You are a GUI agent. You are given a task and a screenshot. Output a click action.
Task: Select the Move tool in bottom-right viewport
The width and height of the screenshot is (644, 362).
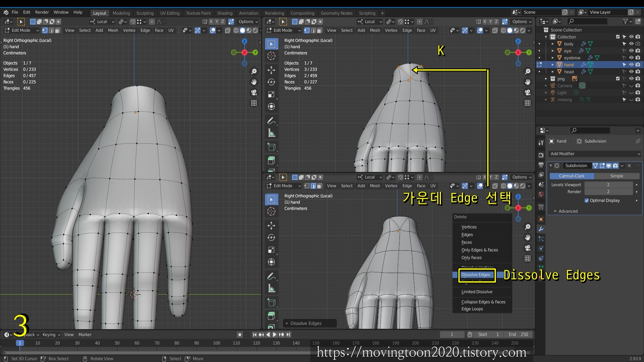(x=271, y=226)
